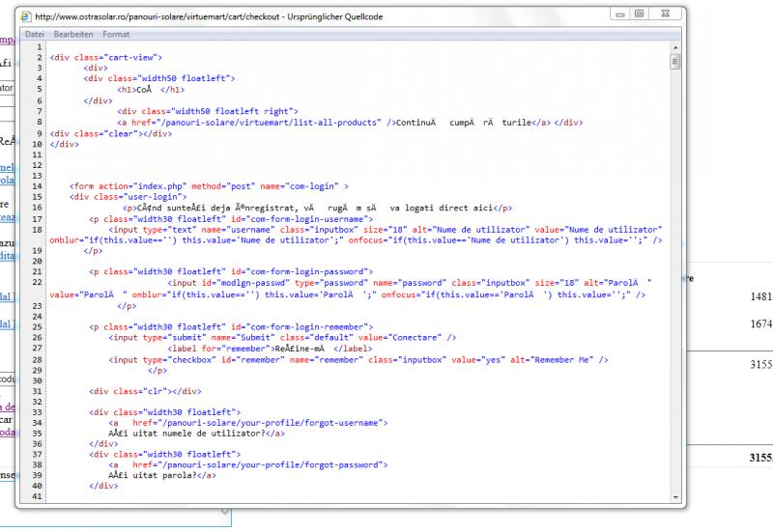773x532 pixels.
Task: Click line number 14 in the gutter
Action: (38, 184)
